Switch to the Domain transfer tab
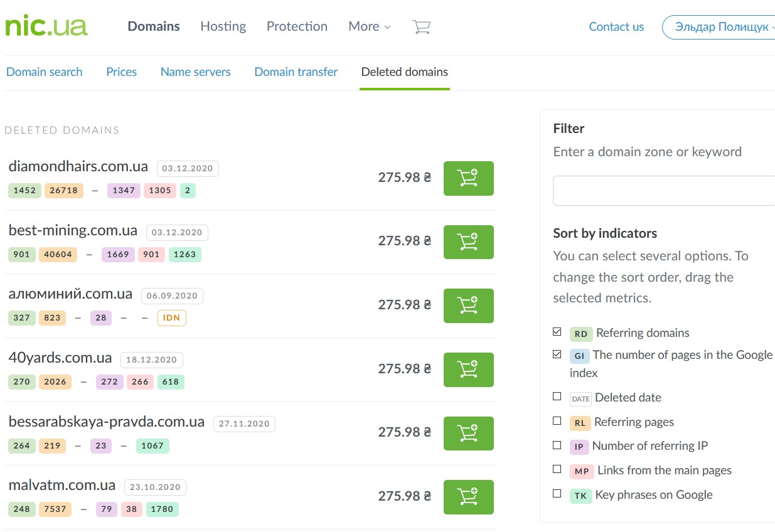Screen dimensions: 775x532 pos(296,72)
